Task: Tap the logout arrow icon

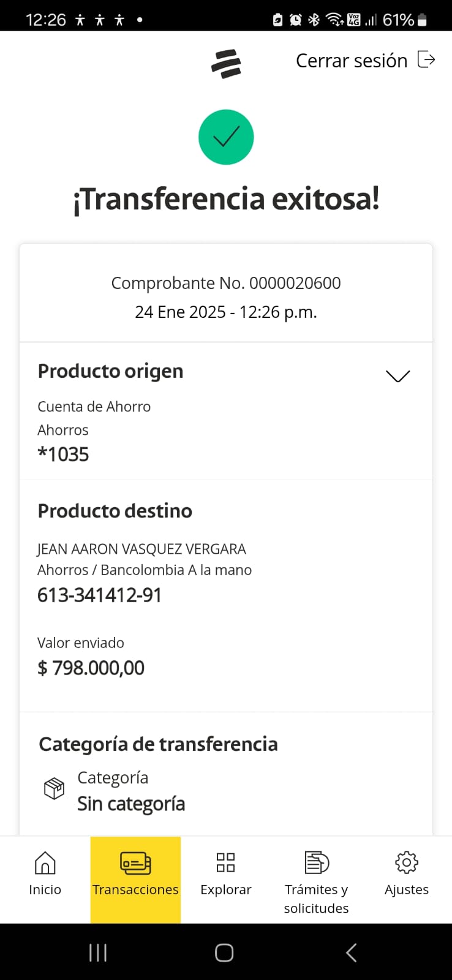Action: pyautogui.click(x=426, y=60)
